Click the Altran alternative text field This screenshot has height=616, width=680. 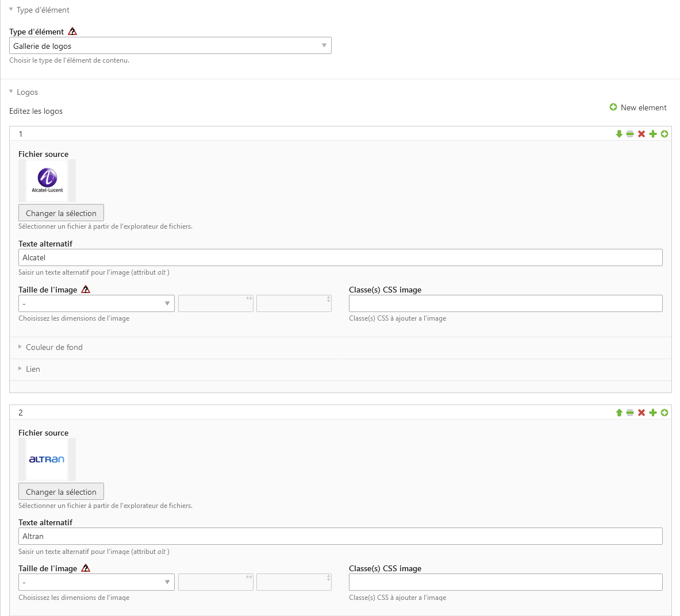(340, 536)
